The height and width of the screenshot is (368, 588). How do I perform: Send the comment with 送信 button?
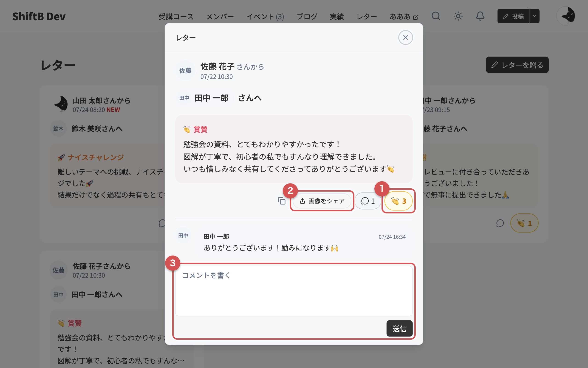coord(399,329)
